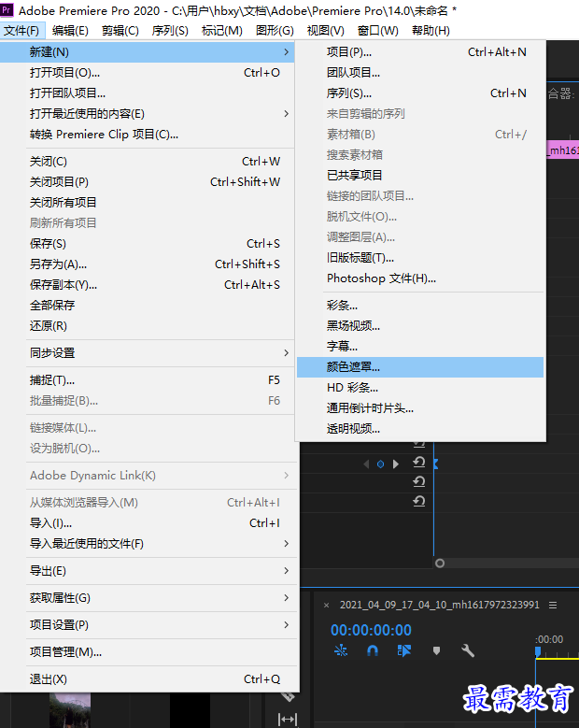
Task: Open the 视图(V) menu
Action: click(x=326, y=31)
